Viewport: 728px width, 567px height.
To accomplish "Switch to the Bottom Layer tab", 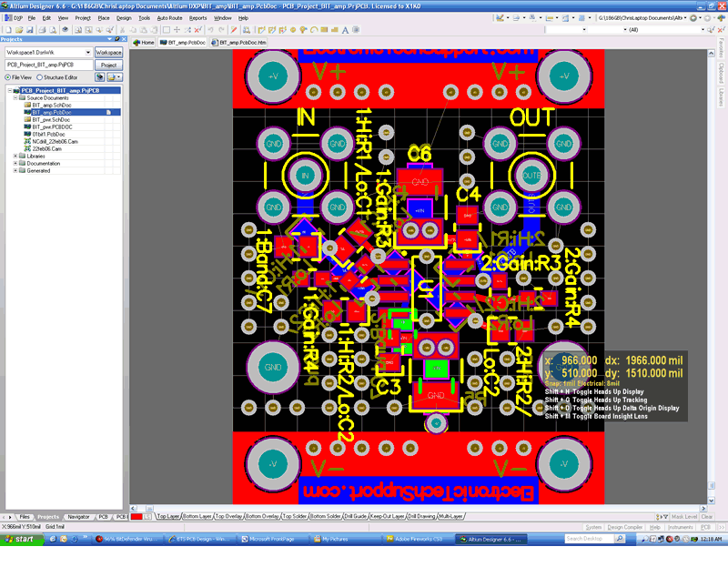I will pyautogui.click(x=197, y=516).
